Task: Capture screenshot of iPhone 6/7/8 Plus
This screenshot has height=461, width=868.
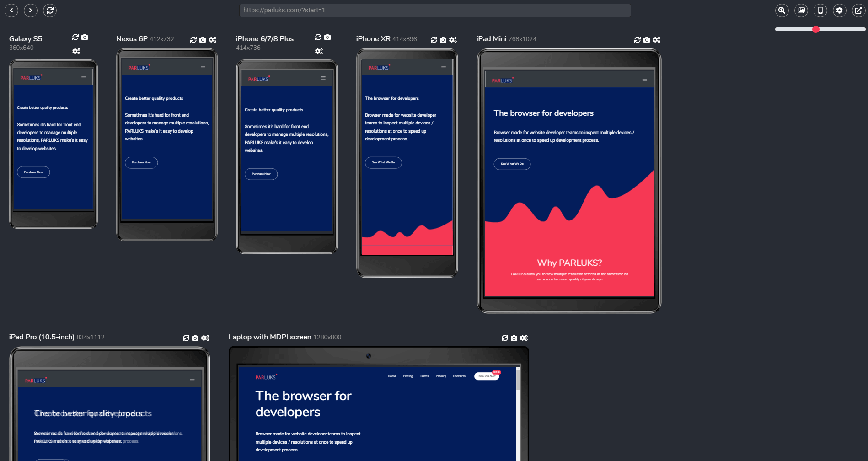Action: (x=327, y=37)
